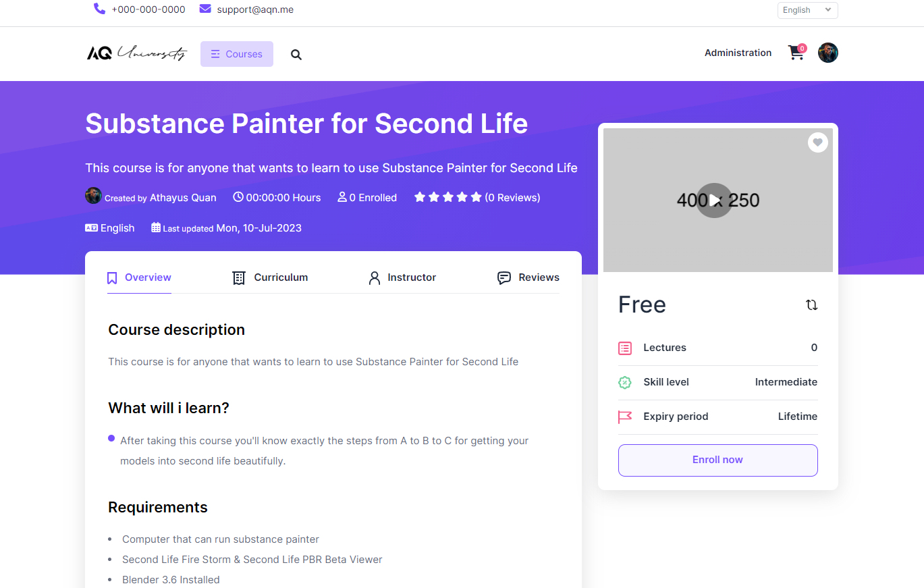Image resolution: width=924 pixels, height=588 pixels.
Task: Click the Skill level badge icon
Action: [625, 383]
